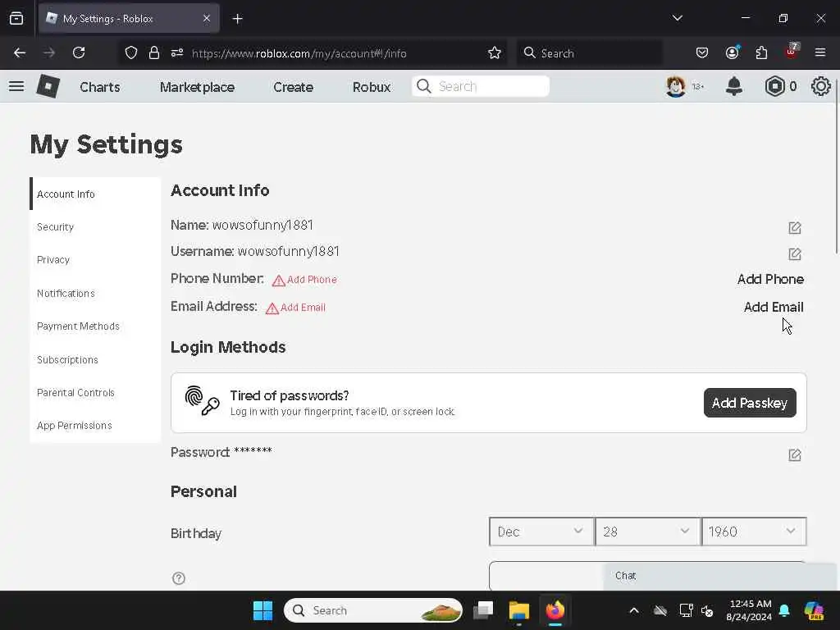This screenshot has height=630, width=840.
Task: Click the Add Phone button on right
Action: (770, 279)
